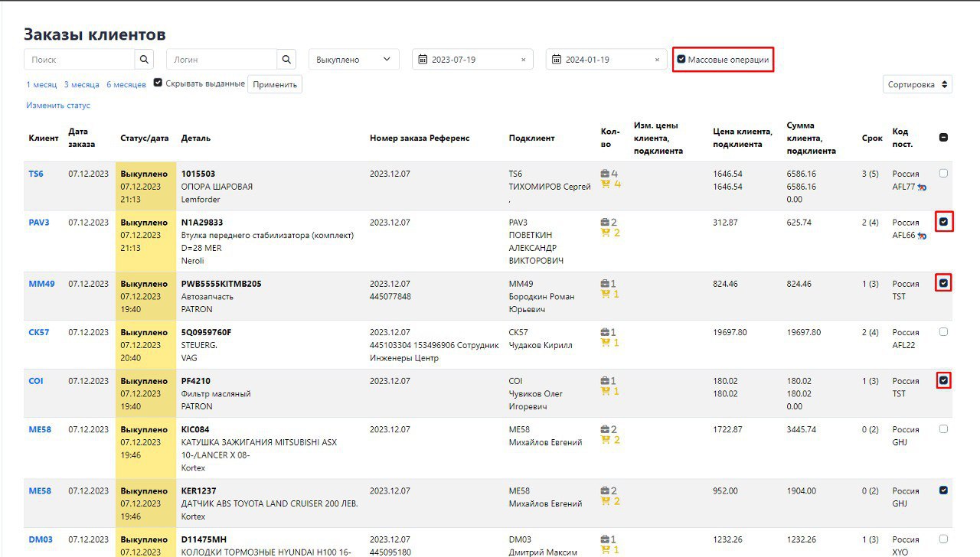Filter by the 6 месяцев link
980x557 pixels.
click(x=126, y=85)
